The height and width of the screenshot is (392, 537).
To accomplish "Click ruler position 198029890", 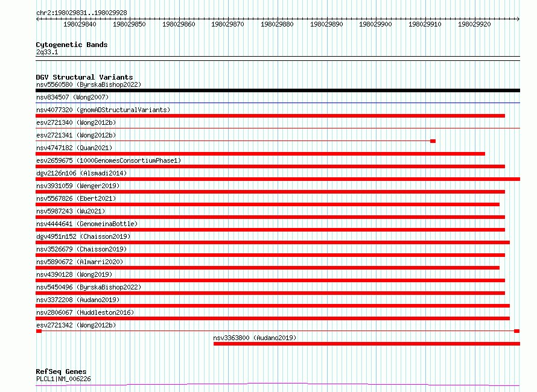I will [326, 24].
